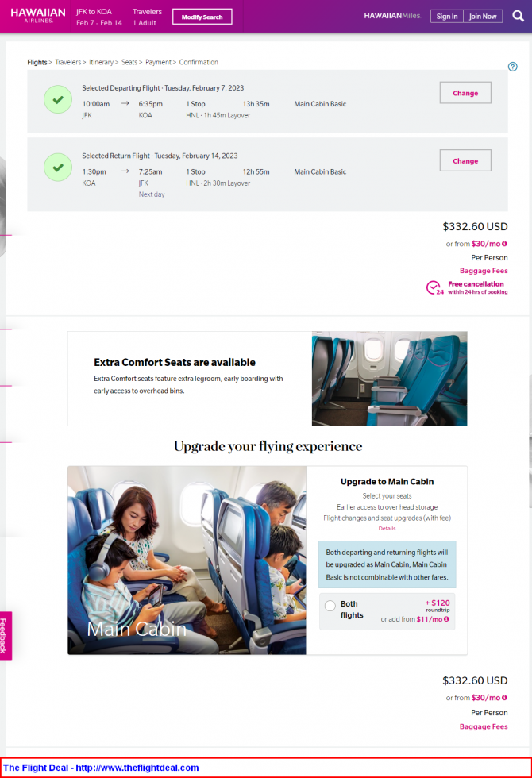Select the Both flights upgrade radio button
This screenshot has width=532, height=778.
click(330, 605)
